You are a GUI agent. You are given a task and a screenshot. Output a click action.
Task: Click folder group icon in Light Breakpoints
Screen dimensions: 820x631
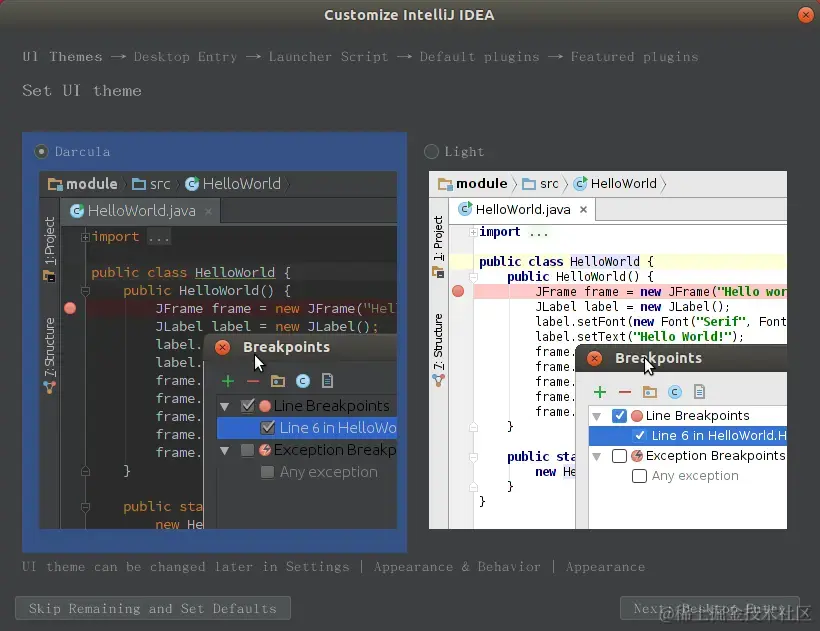tap(650, 392)
